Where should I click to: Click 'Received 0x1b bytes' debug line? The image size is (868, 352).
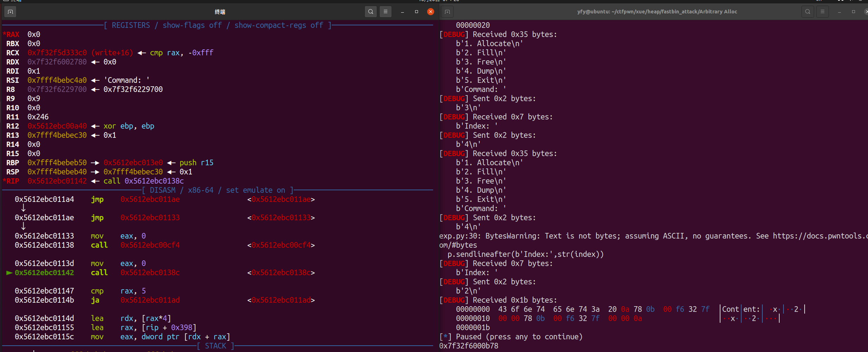tap(498, 300)
